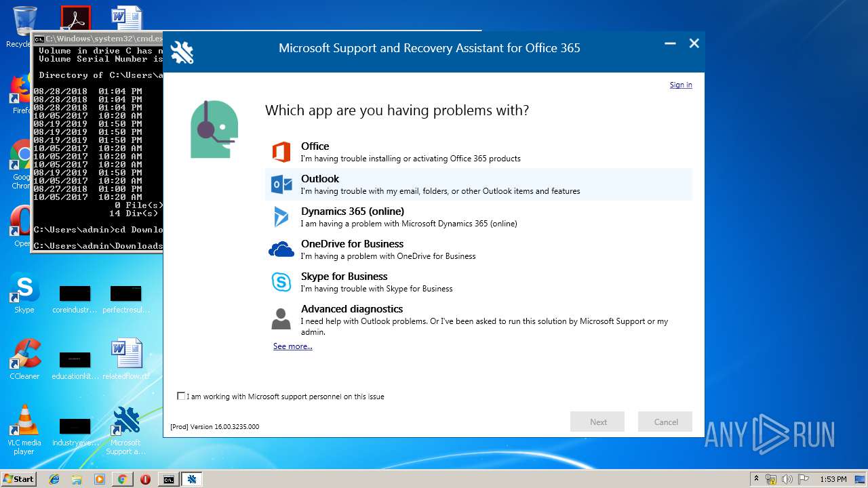
Task: Show hidden tray icons arrow
Action: click(756, 479)
